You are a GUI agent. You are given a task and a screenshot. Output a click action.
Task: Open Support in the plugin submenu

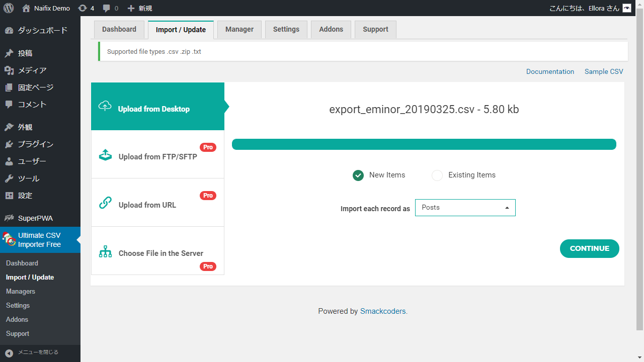[18, 333]
